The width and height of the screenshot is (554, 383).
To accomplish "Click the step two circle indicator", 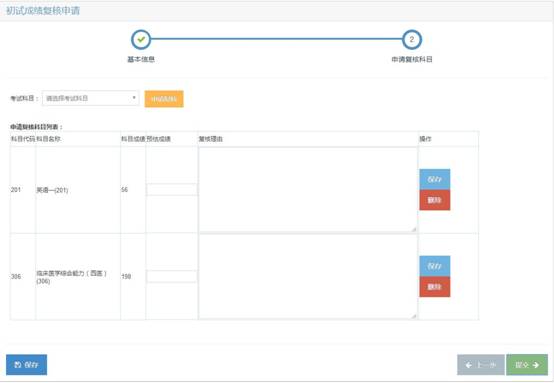I will (x=412, y=40).
